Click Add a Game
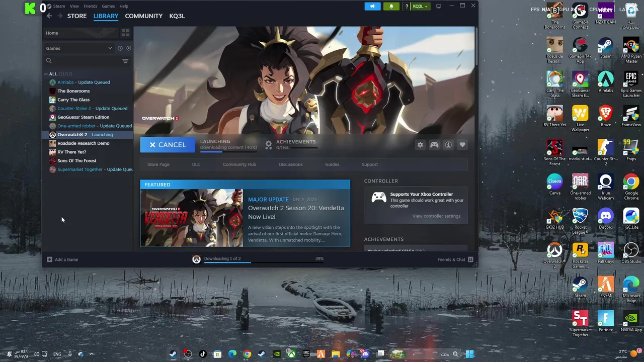Screen dimensions: 644x362 coord(62,259)
